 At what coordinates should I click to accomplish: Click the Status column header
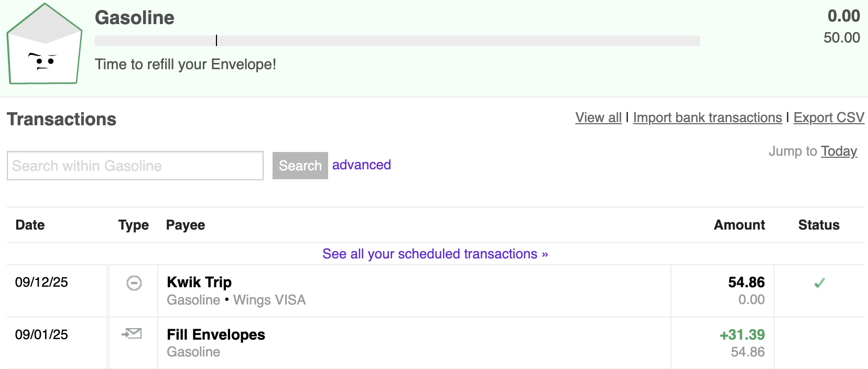point(819,225)
